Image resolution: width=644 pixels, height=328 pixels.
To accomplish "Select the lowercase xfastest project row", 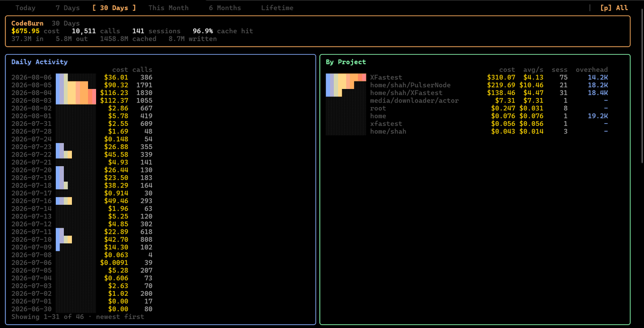I will [x=467, y=124].
